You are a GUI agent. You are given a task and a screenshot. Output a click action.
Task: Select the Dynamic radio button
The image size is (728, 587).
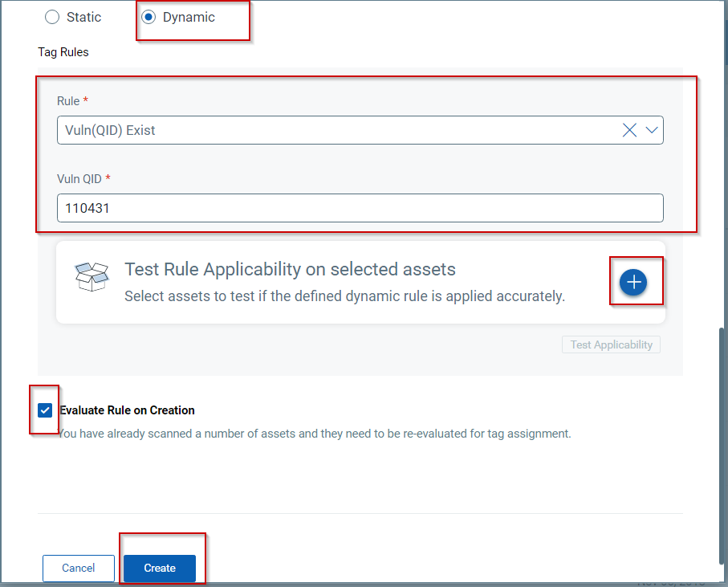click(x=149, y=16)
